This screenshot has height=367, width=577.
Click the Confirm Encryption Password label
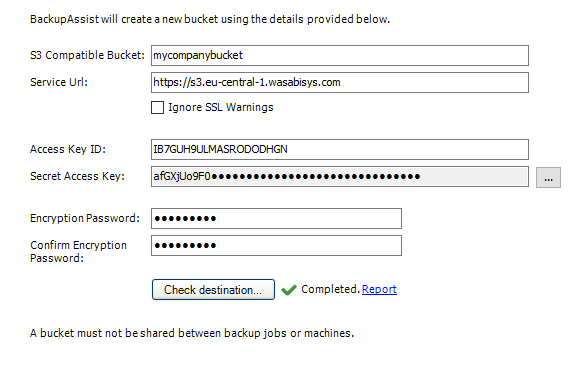point(78,251)
